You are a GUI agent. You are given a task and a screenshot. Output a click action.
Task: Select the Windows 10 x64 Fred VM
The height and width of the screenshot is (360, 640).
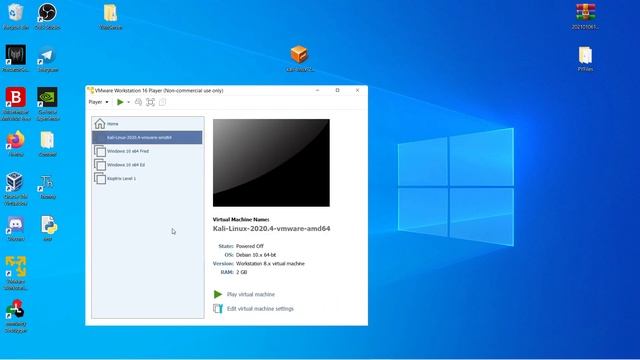(147, 151)
